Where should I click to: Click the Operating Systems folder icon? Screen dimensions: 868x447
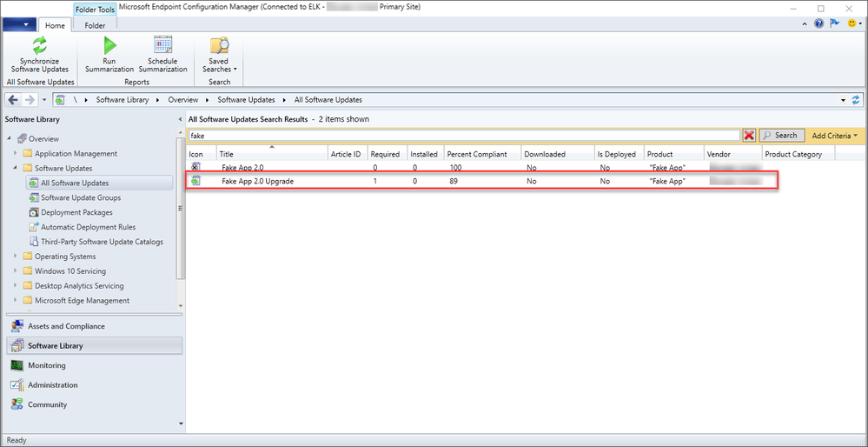[x=28, y=257]
